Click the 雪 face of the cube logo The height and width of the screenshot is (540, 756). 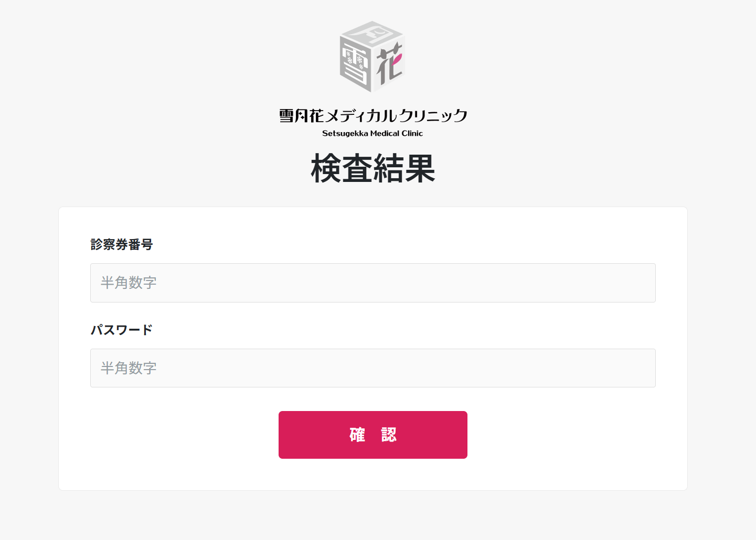[355, 64]
